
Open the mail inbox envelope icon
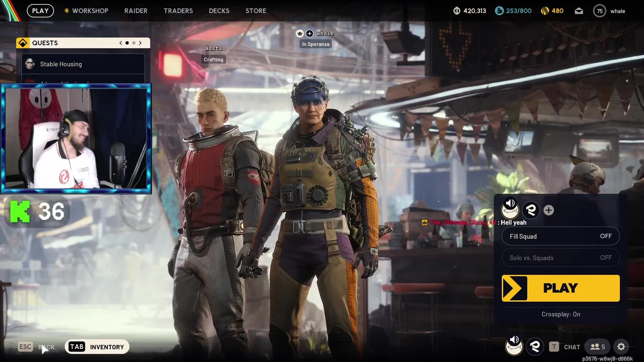pos(579,11)
